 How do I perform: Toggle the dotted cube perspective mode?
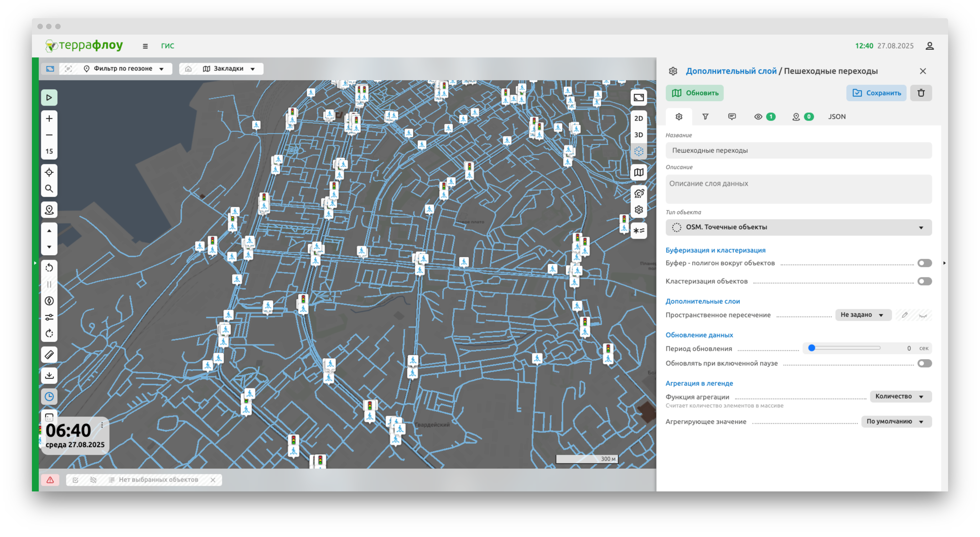pos(639,151)
